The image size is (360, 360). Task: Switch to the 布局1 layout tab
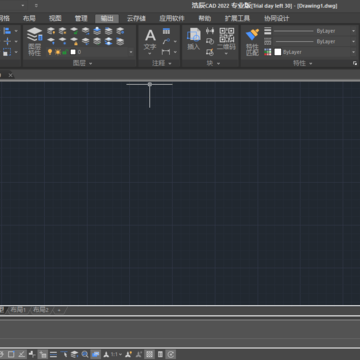[18, 310]
